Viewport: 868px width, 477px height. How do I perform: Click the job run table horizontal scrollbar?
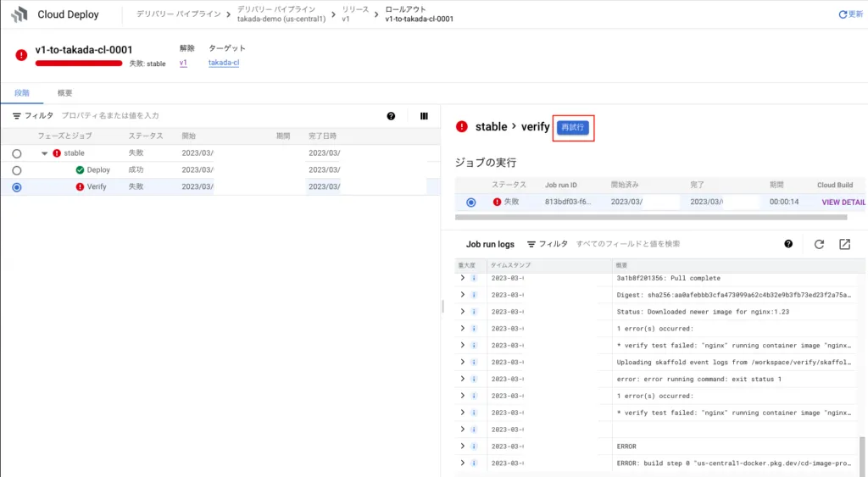651,218
